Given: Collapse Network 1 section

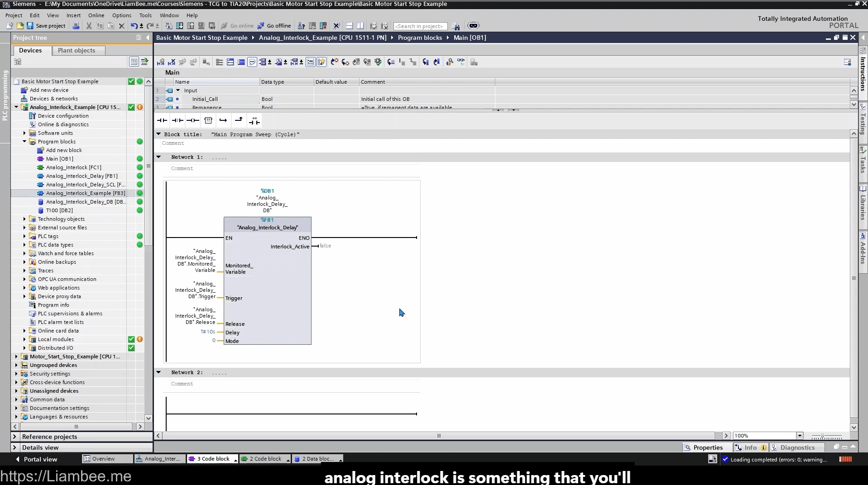Looking at the screenshot, I should (158, 157).
